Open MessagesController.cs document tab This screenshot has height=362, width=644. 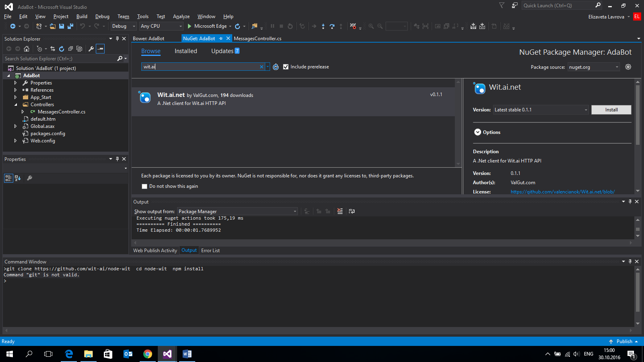pyautogui.click(x=258, y=39)
